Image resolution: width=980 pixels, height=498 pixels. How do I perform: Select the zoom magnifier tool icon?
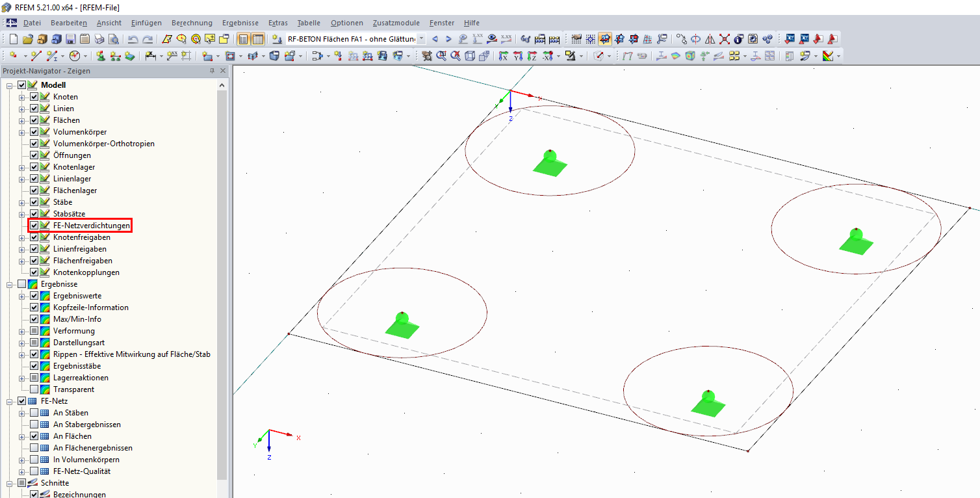[441, 55]
